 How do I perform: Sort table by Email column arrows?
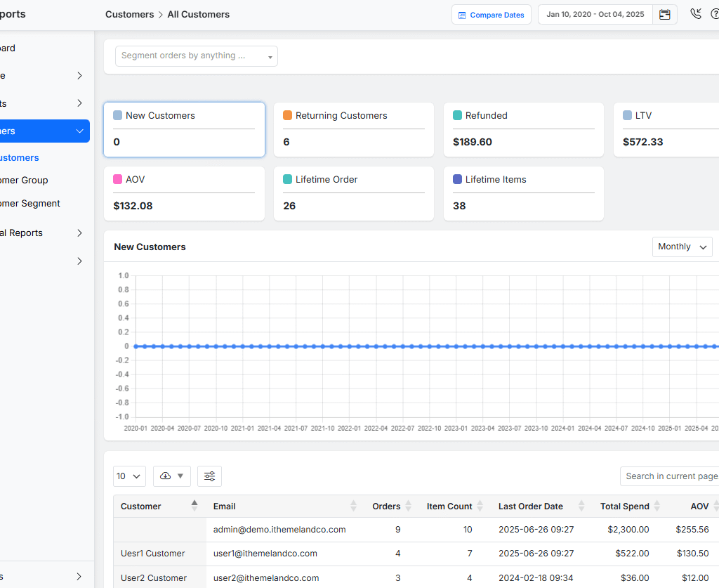point(353,506)
